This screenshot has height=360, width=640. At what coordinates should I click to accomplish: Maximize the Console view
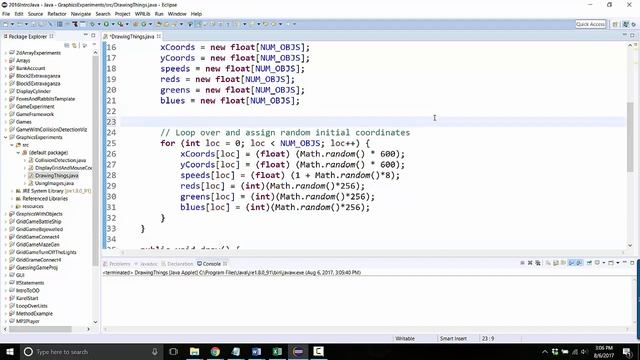coord(632,262)
